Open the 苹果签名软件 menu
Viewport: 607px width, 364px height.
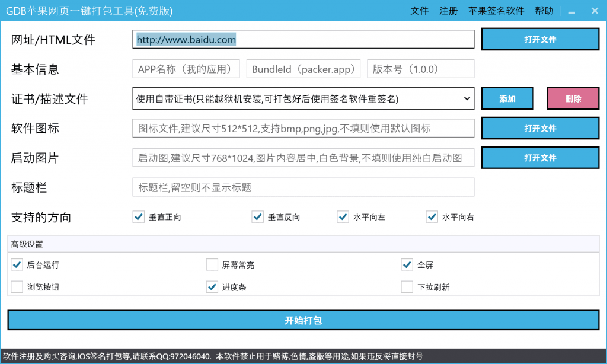point(496,11)
